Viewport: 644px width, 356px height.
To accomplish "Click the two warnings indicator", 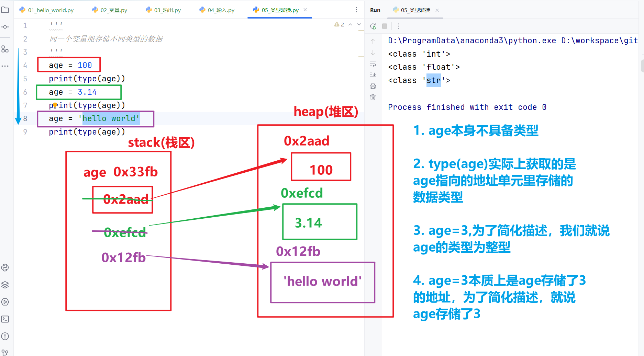I will [339, 24].
